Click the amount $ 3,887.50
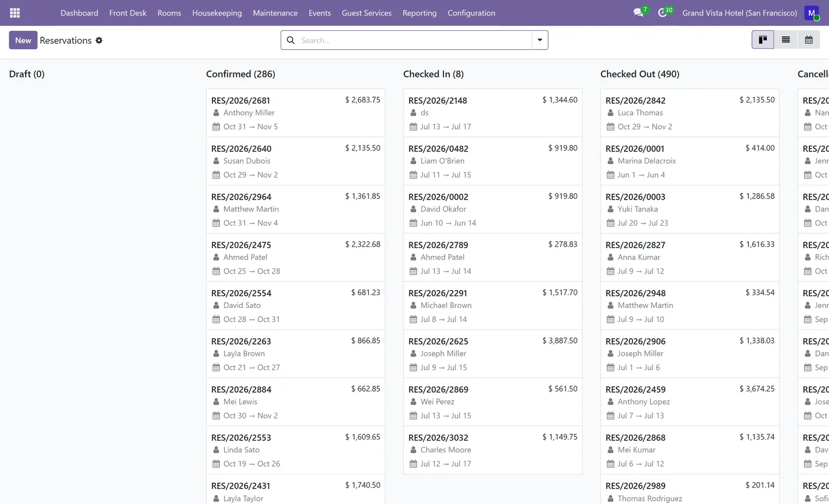 click(560, 341)
